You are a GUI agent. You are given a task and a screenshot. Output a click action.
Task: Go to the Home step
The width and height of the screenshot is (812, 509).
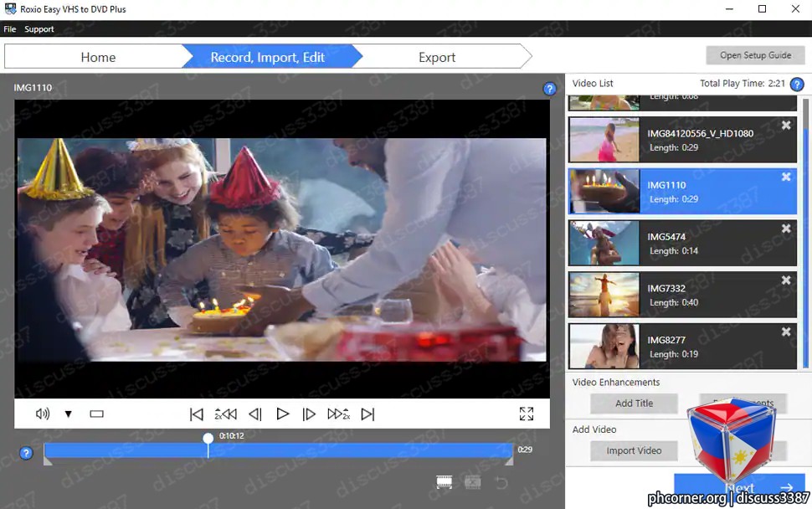pyautogui.click(x=98, y=57)
